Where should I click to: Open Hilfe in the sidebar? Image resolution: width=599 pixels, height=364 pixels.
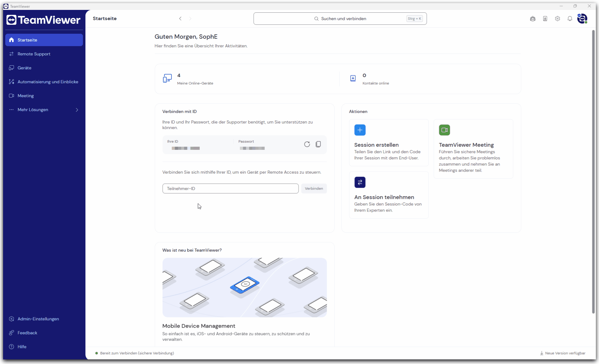[44, 347]
